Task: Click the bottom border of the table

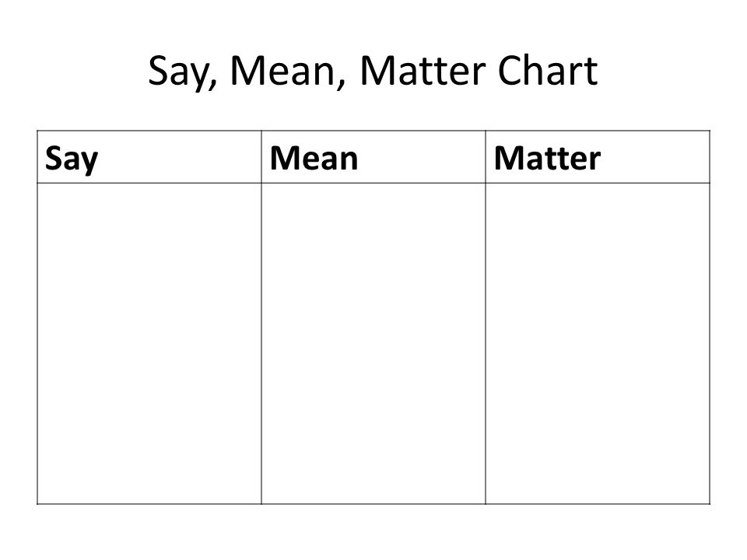Action: pyautogui.click(x=373, y=503)
